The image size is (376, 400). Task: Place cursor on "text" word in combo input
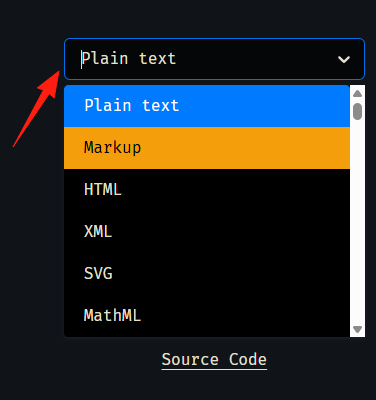point(157,59)
